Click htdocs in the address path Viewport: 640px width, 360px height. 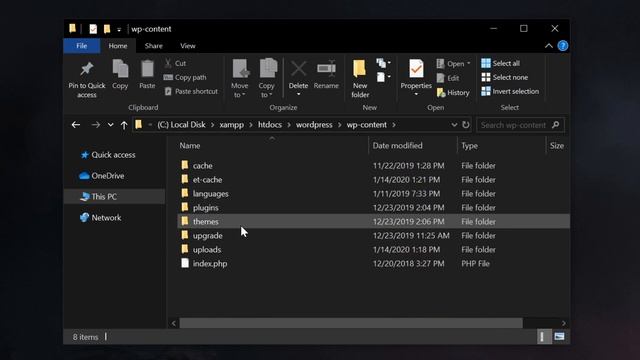click(x=270, y=125)
